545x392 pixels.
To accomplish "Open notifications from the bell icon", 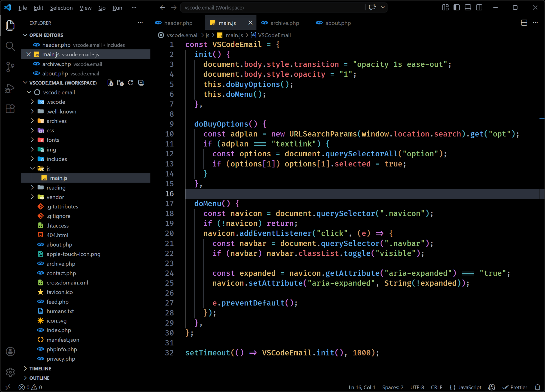I will pyautogui.click(x=537, y=387).
